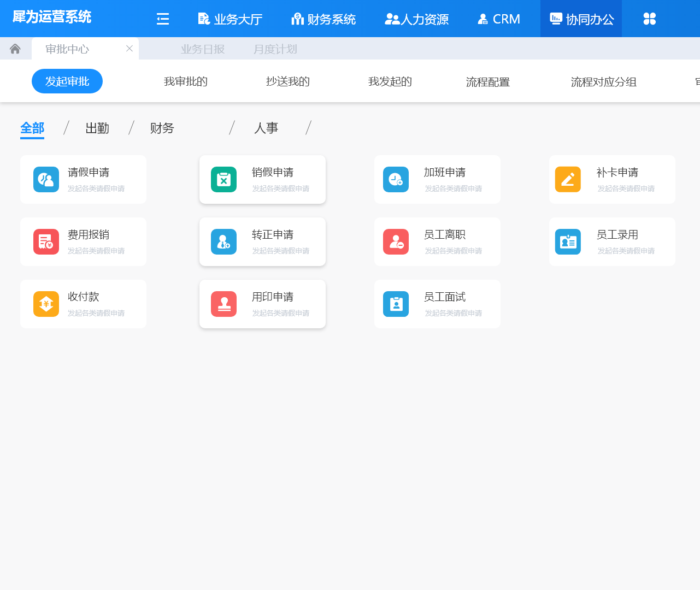This screenshot has width=700, height=590.
Task: Click the 员工离职 red user-minus icon
Action: tap(396, 242)
